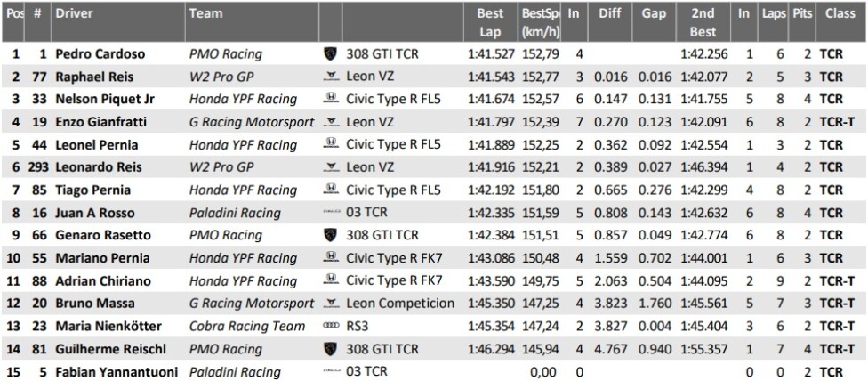Click brand logo in Juan A Rosso row
Viewport: 868px width, 381px height.
tap(331, 214)
